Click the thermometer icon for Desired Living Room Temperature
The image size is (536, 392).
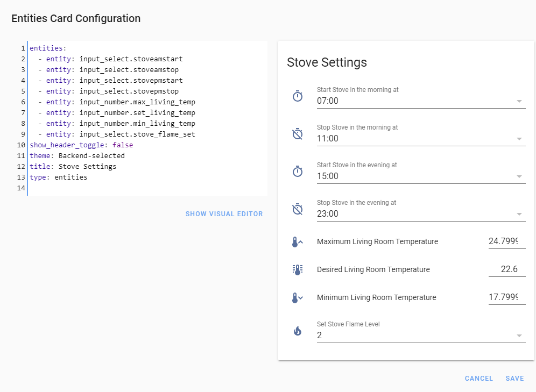(x=298, y=270)
